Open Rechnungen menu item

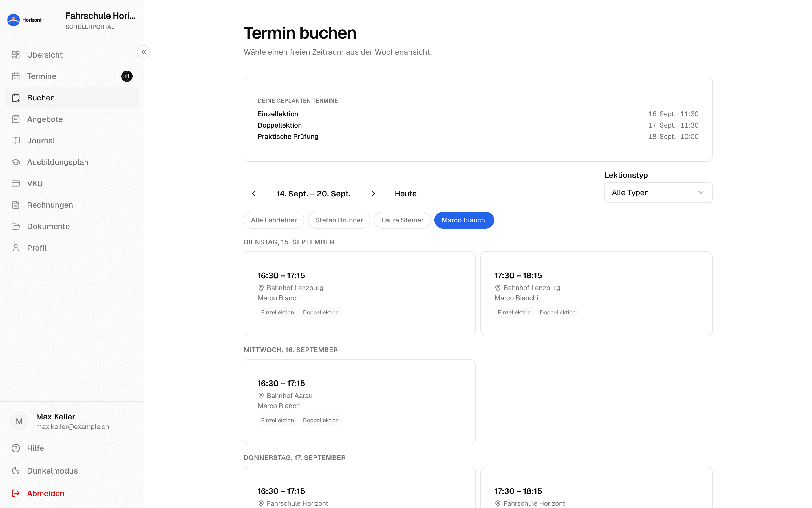[72, 205]
